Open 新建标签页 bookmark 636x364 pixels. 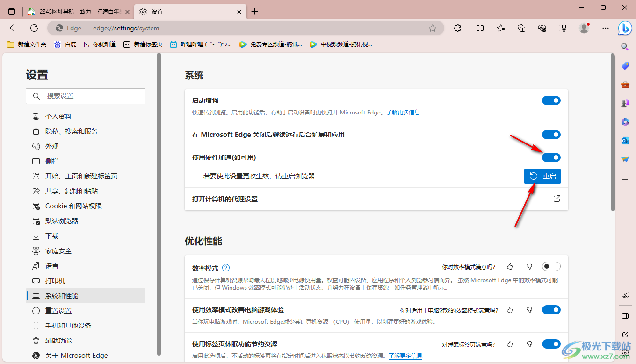pos(143,44)
